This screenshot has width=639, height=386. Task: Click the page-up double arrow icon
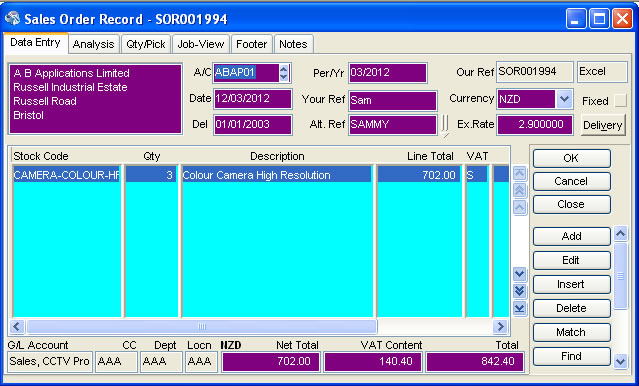tap(519, 190)
